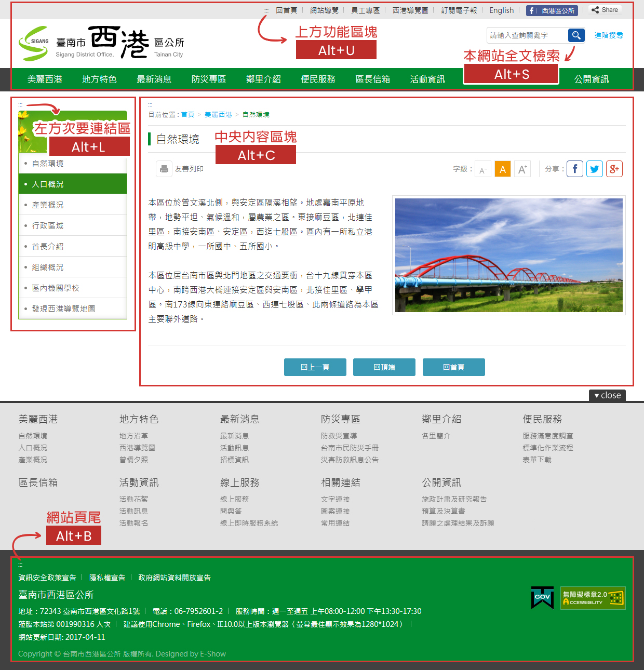Select 發現西港導覽地圖 in the left sidebar
This screenshot has width=644, height=670.
click(x=73, y=309)
